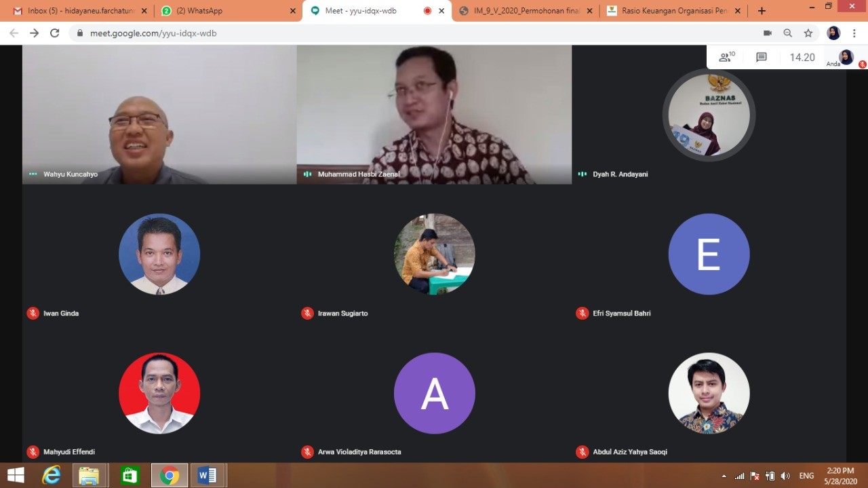Switch to the Gmail Inbox tab
This screenshot has width=868, height=488.
[x=78, y=11]
